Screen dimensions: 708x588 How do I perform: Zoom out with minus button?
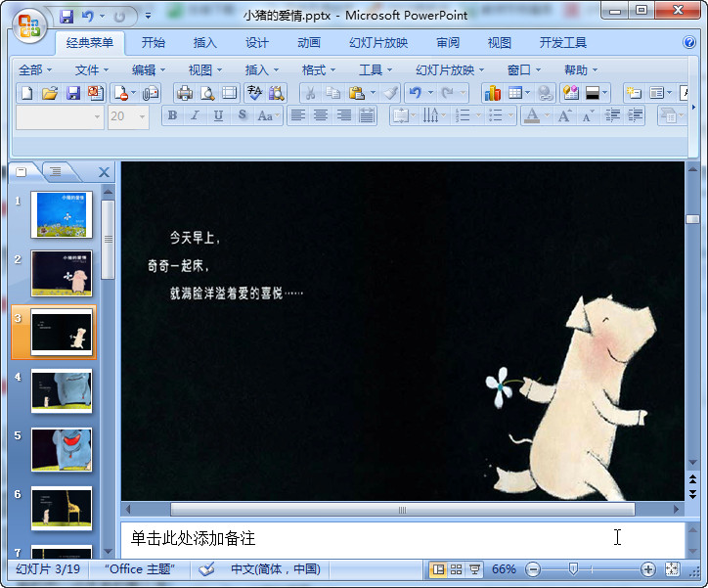click(x=533, y=569)
